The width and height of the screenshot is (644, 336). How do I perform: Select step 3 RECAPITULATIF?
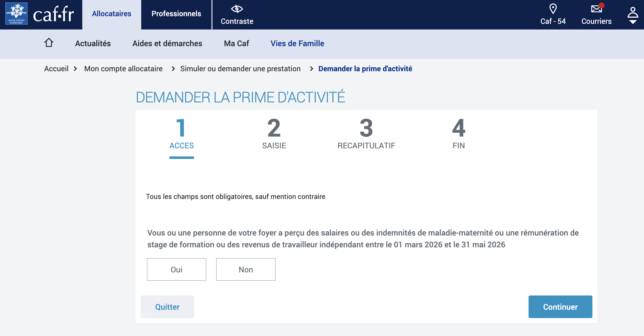(x=366, y=134)
